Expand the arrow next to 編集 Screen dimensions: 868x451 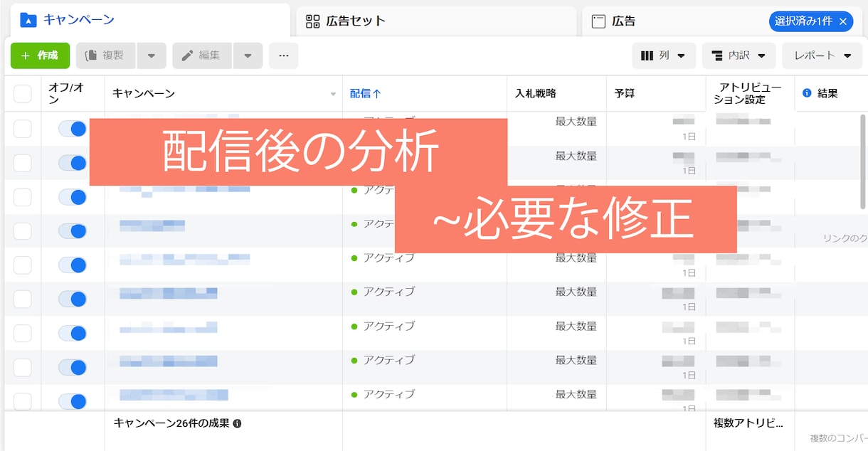coord(248,55)
